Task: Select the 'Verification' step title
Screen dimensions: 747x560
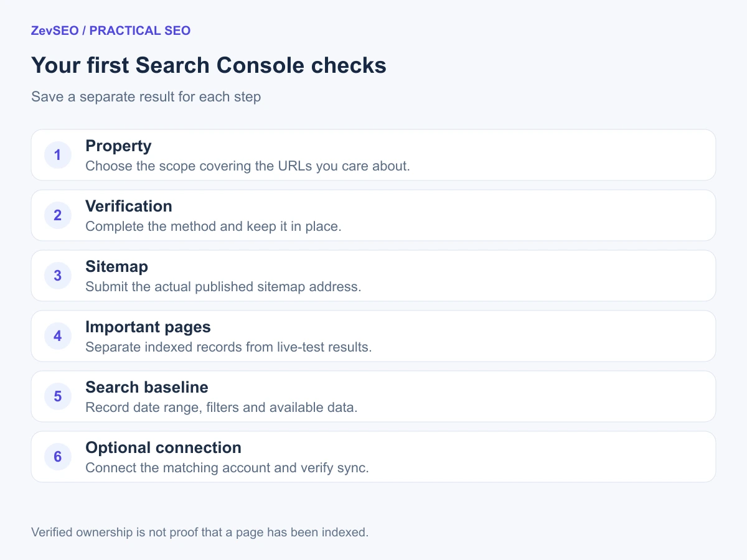Action: pos(129,206)
